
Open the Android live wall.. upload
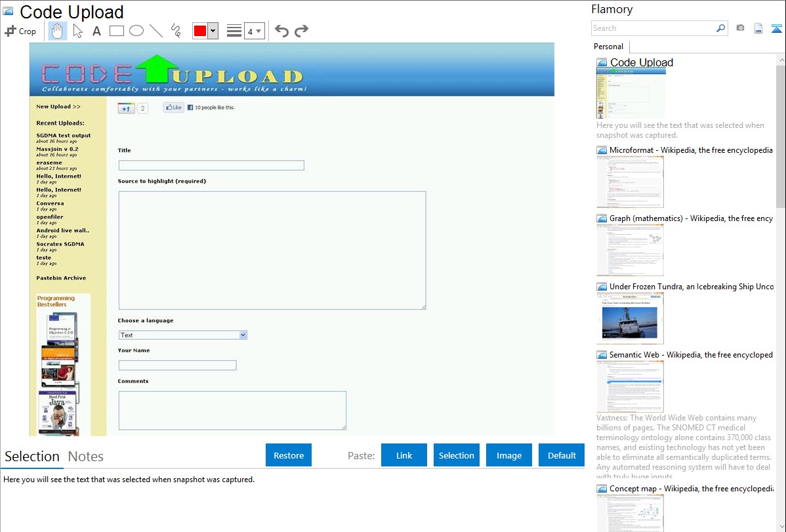[63, 230]
